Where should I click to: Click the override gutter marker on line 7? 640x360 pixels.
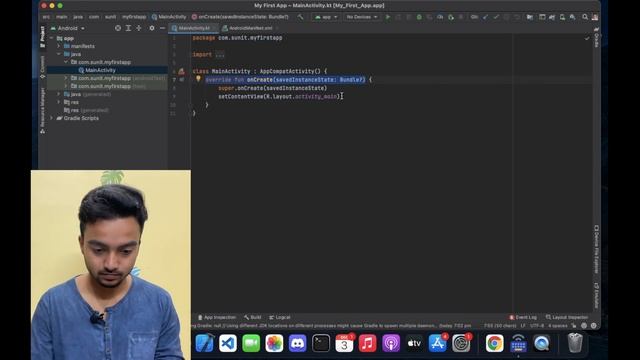pyautogui.click(x=181, y=80)
